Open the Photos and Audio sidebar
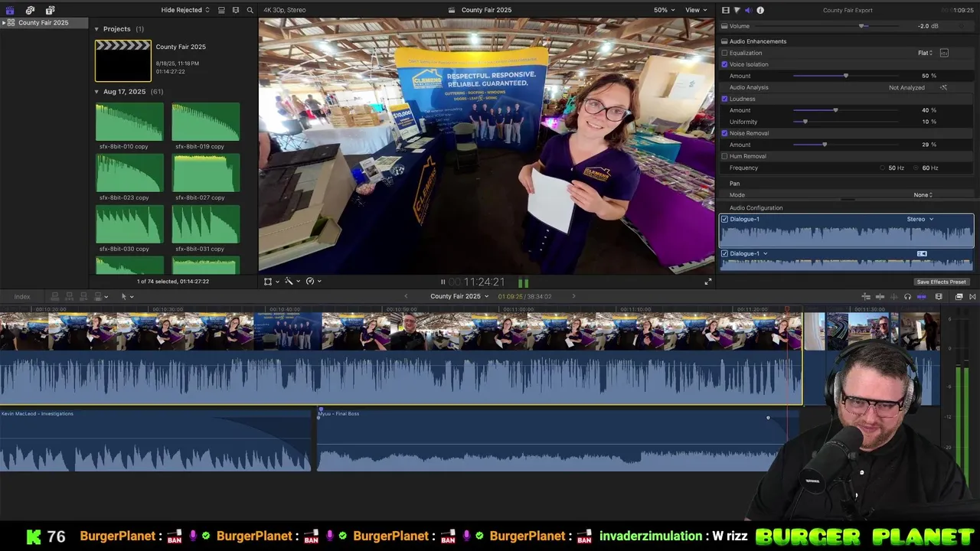Viewport: 980px width, 551px height. tap(30, 10)
